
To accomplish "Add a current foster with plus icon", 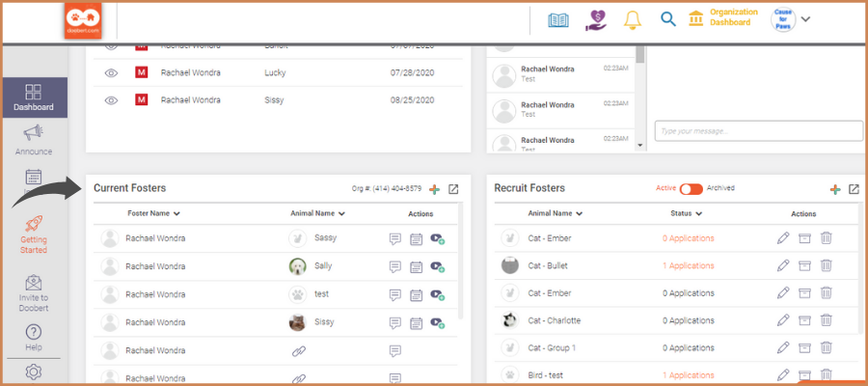I will 435,189.
